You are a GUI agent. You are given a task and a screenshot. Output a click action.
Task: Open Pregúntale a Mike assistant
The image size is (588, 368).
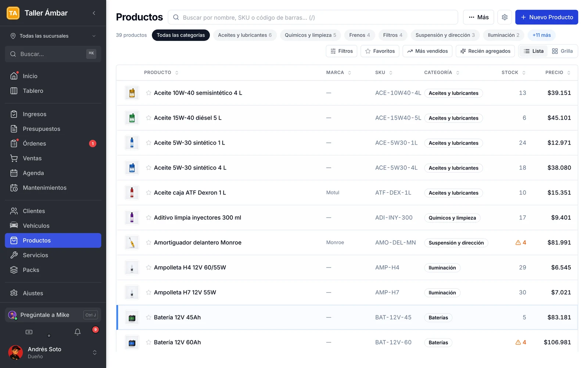pyautogui.click(x=53, y=315)
